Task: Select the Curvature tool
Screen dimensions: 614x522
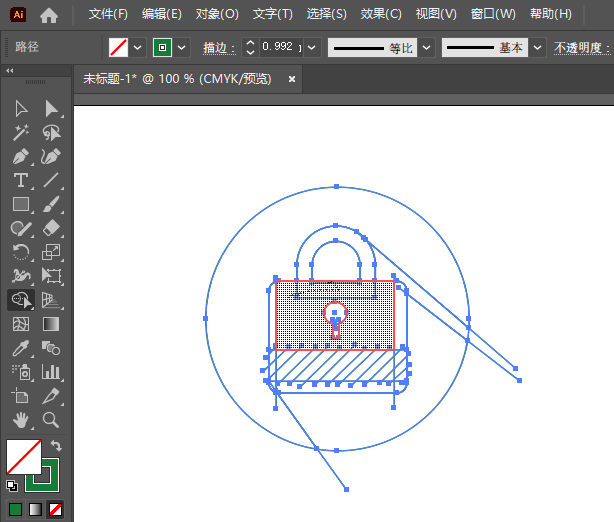Action: (x=51, y=157)
